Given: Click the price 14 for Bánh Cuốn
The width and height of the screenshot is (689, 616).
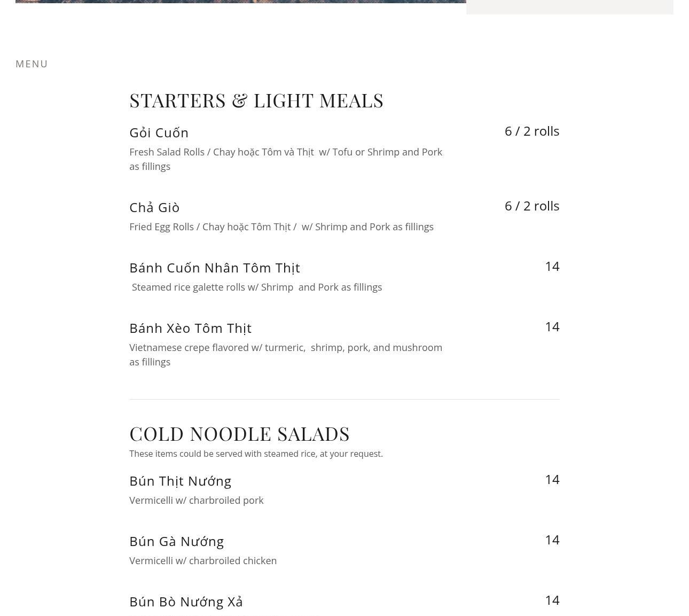Looking at the screenshot, I should 552,266.
